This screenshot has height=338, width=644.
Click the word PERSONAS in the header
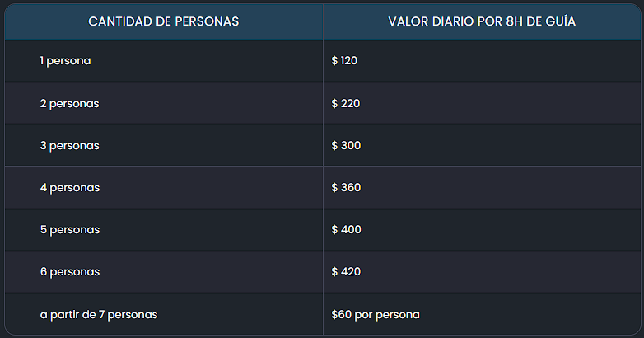[207, 21]
